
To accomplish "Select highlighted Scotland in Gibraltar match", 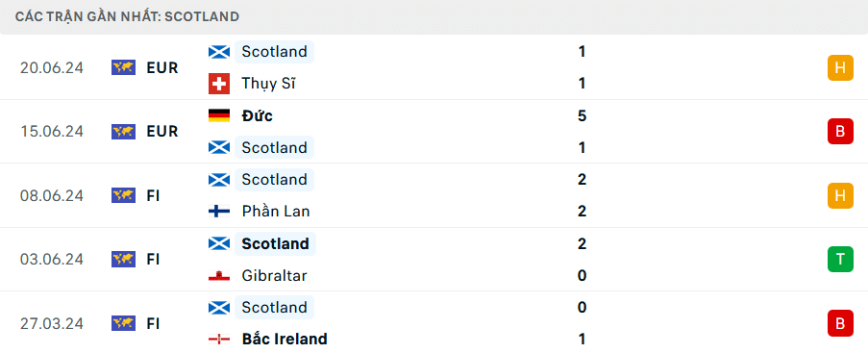I will click(x=275, y=244).
